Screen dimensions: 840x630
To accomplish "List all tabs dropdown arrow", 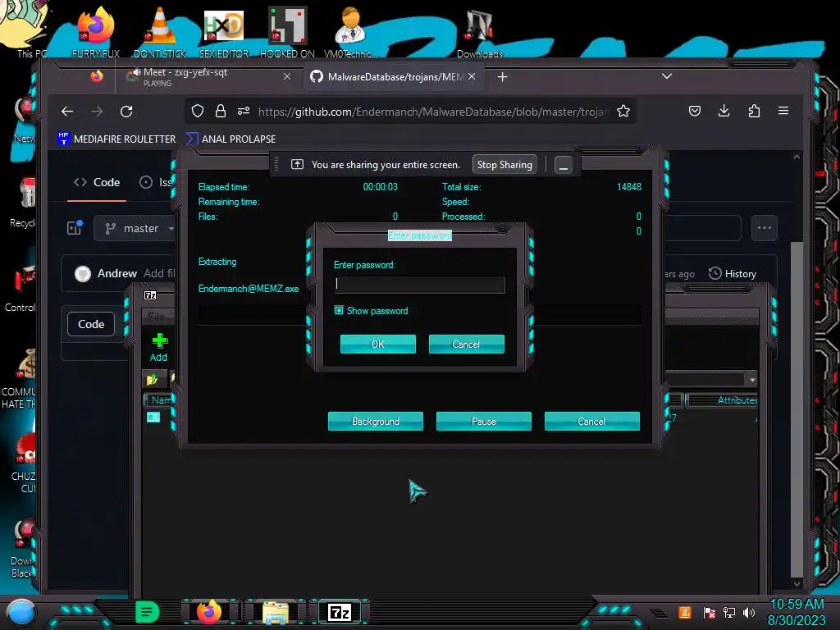I will [x=666, y=76].
